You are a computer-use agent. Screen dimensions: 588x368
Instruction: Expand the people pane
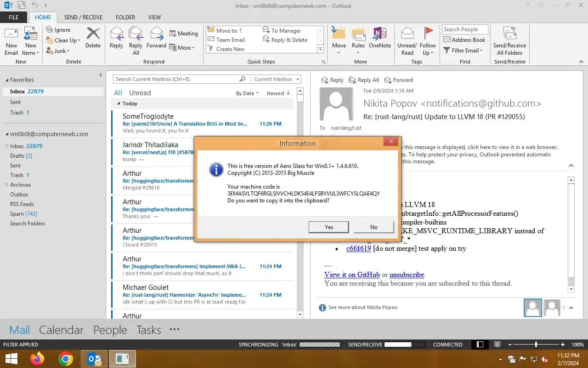[x=571, y=308]
